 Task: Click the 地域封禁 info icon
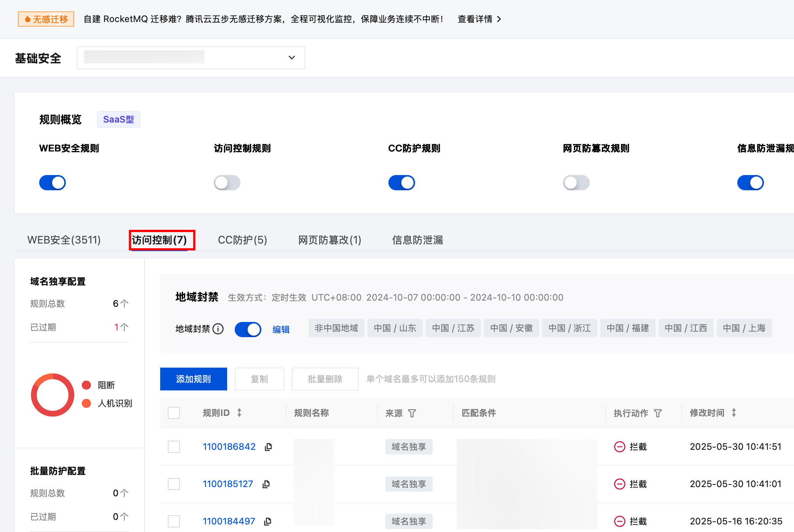[218, 329]
